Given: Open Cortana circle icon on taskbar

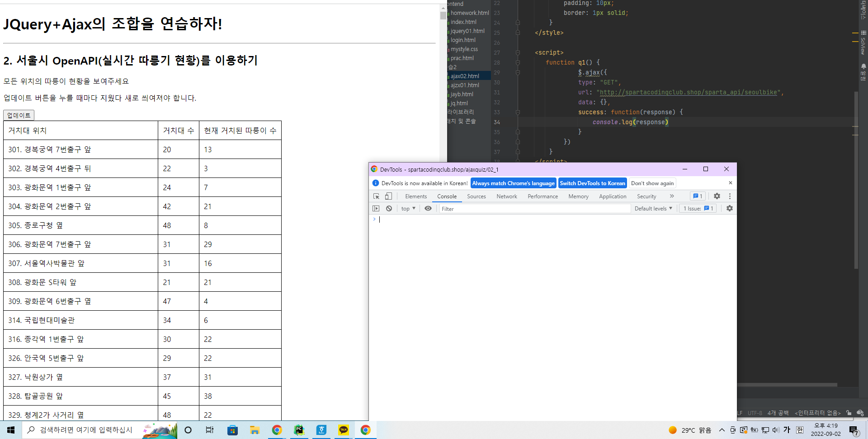Looking at the screenshot, I should (x=188, y=430).
